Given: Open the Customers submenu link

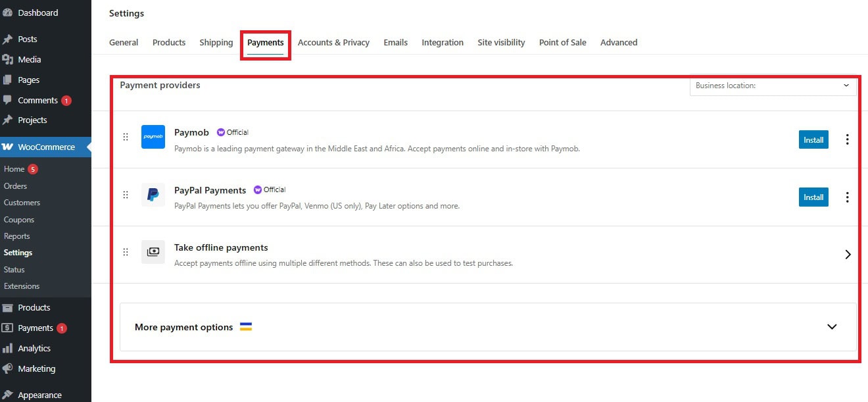Looking at the screenshot, I should tap(22, 203).
